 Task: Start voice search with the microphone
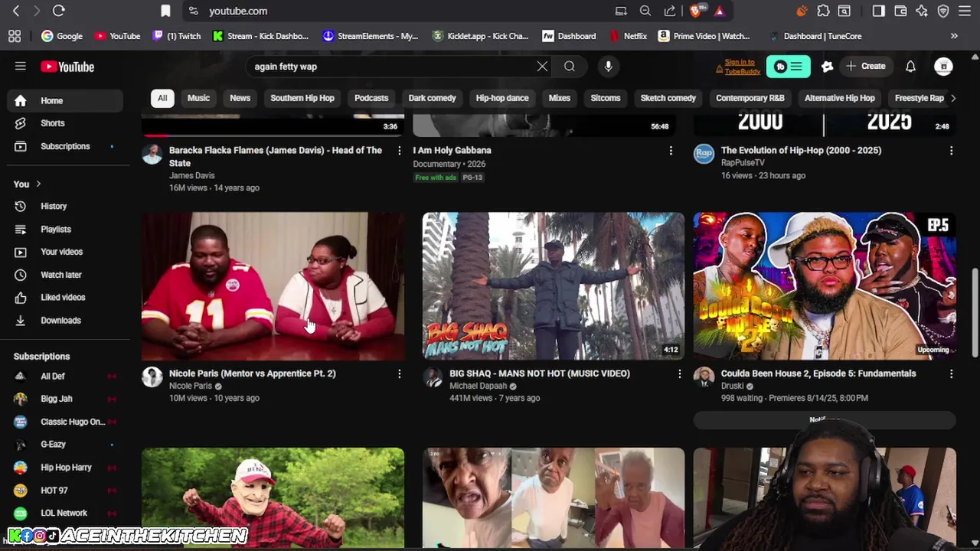point(608,67)
